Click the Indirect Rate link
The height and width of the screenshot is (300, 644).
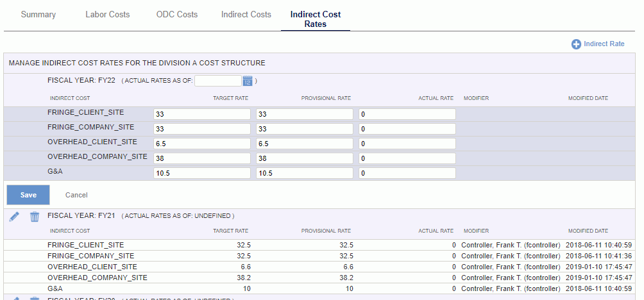(604, 44)
